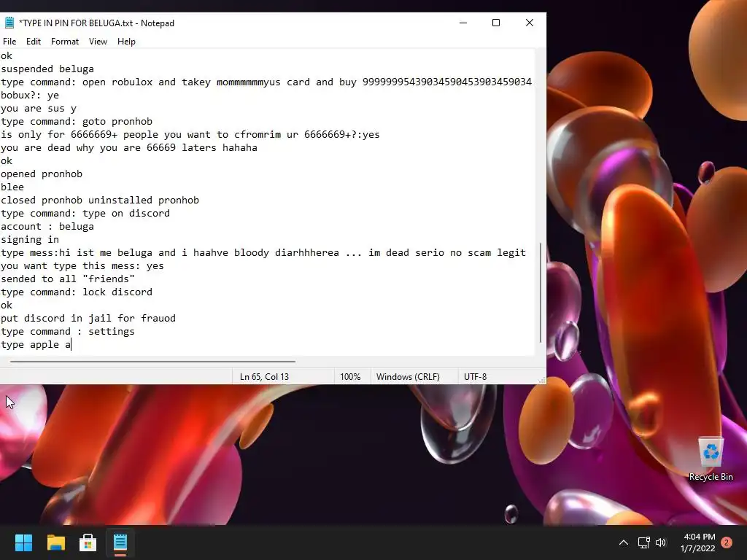747x560 pixels.
Task: Place cursor at end of "type apple a"
Action: pos(71,344)
